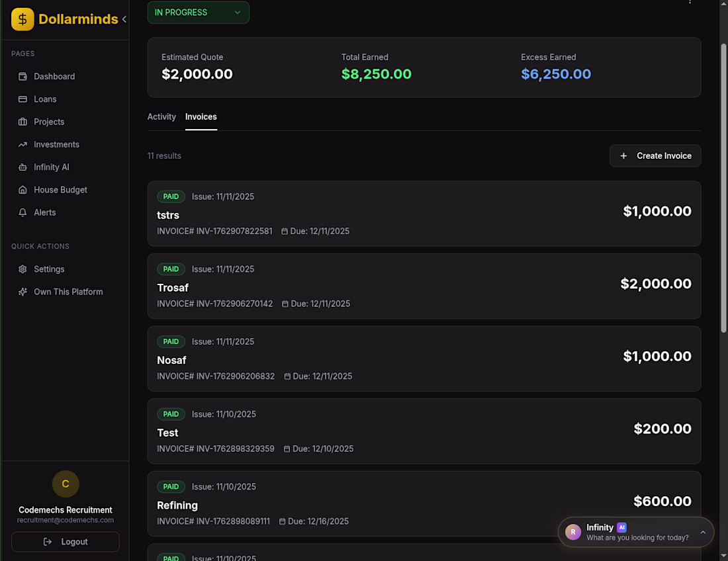The image size is (728, 561).
Task: Click the Create Invoice button
Action: (x=655, y=156)
